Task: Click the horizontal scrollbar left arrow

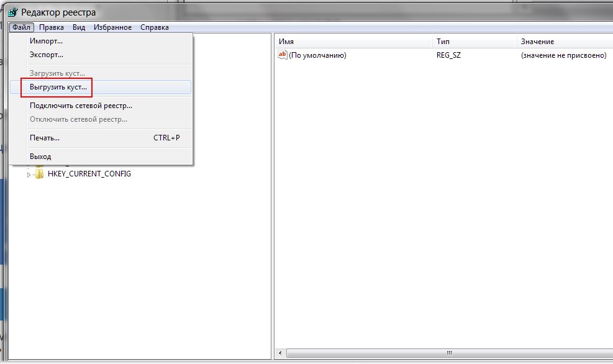Action: coord(280,353)
